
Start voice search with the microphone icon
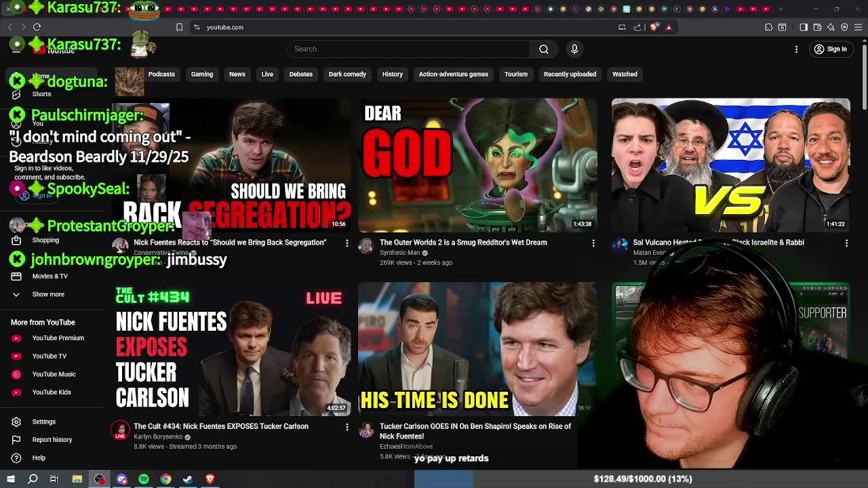pos(574,49)
